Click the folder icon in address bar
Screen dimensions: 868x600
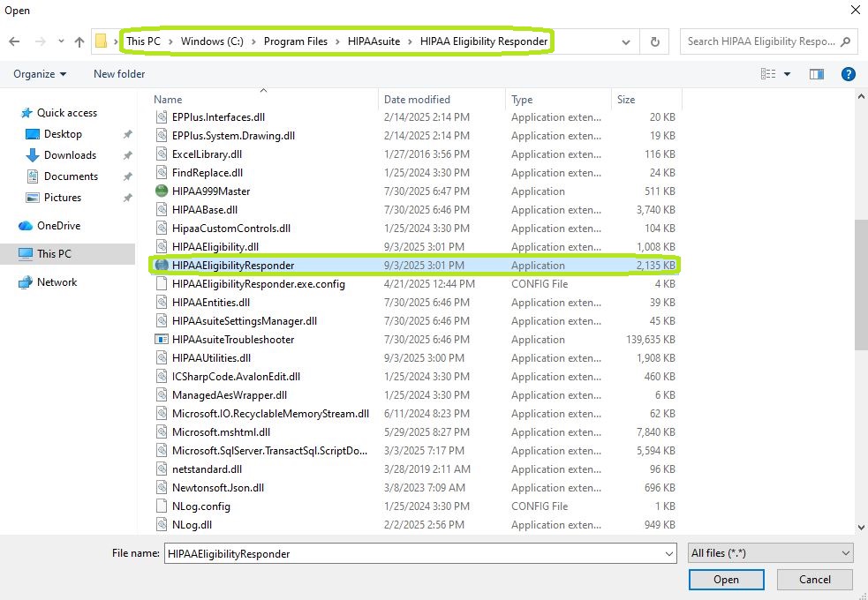(x=101, y=41)
